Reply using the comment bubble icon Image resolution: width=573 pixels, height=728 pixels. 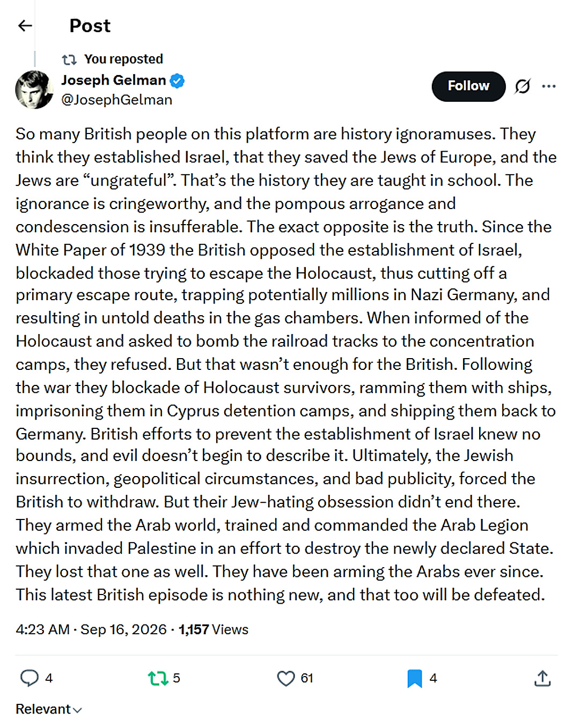pyautogui.click(x=30, y=678)
